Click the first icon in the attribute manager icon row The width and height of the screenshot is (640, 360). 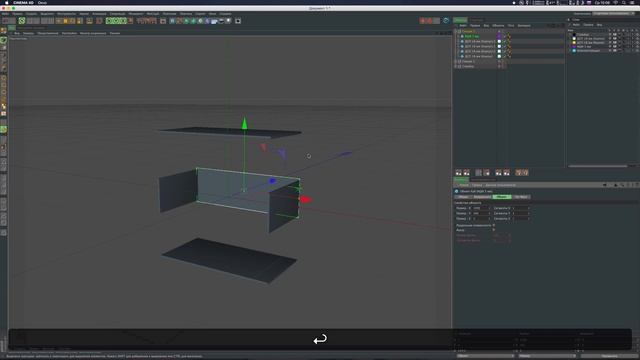(458, 173)
